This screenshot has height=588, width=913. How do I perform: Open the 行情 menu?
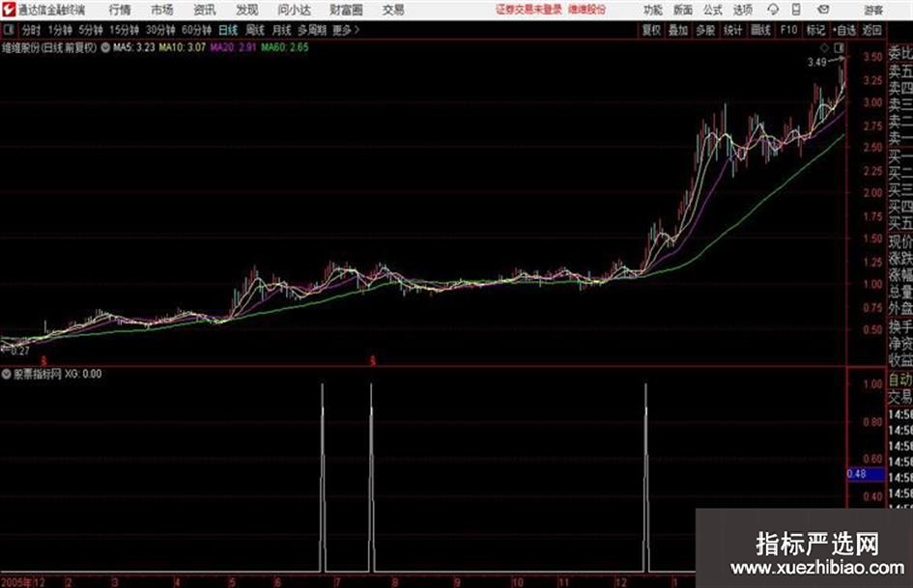tap(120, 10)
